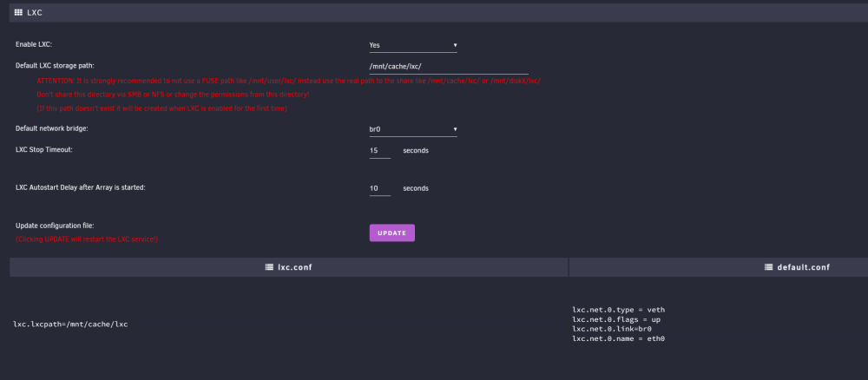The height and width of the screenshot is (380, 868).
Task: Open the Default network bridge dropdown
Action: point(413,129)
